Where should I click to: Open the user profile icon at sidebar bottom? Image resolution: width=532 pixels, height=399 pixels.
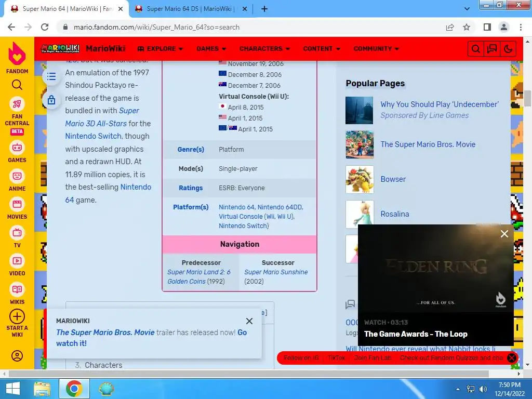(x=17, y=356)
